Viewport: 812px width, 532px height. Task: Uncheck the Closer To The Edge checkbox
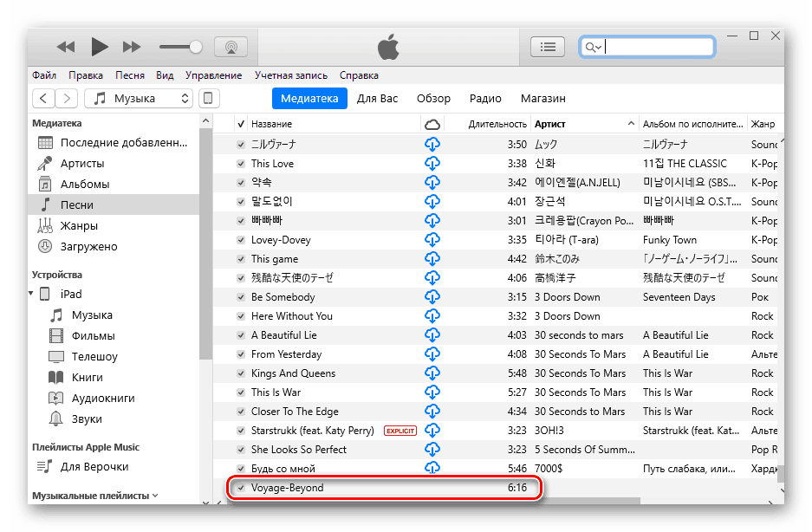coord(241,412)
